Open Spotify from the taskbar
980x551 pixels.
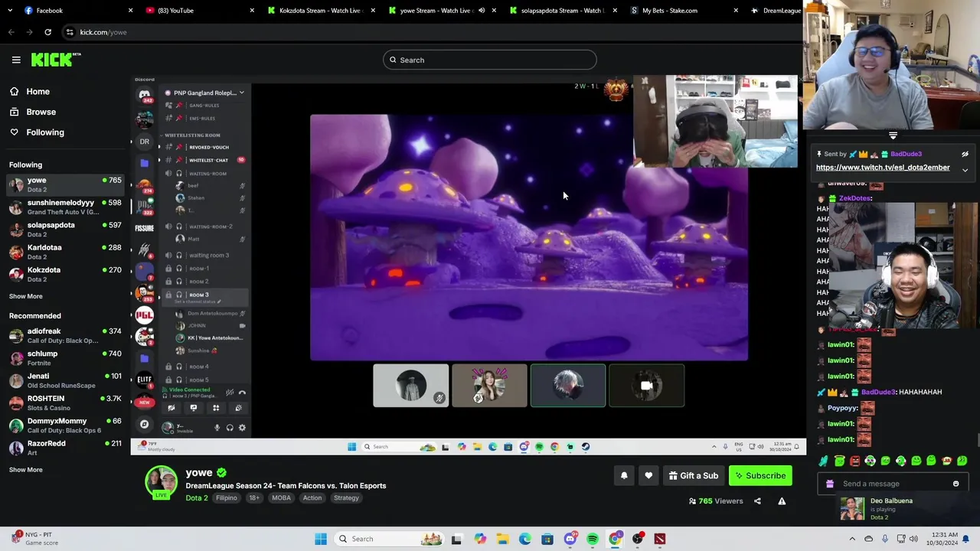click(593, 539)
